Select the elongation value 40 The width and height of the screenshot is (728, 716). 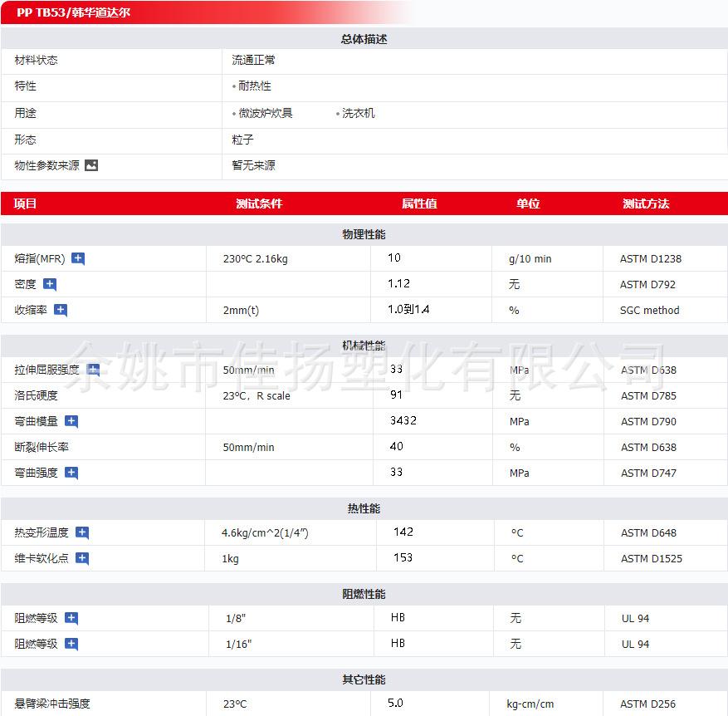point(397,447)
